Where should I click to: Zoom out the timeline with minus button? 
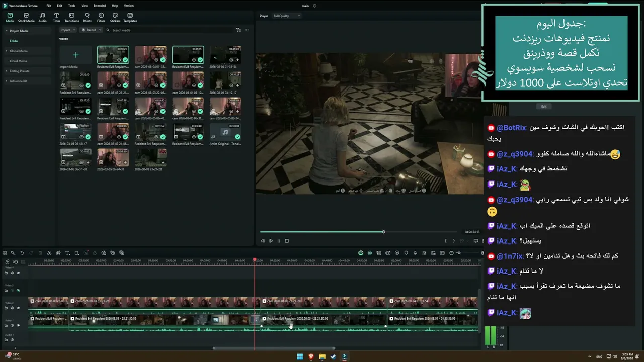(x=451, y=253)
